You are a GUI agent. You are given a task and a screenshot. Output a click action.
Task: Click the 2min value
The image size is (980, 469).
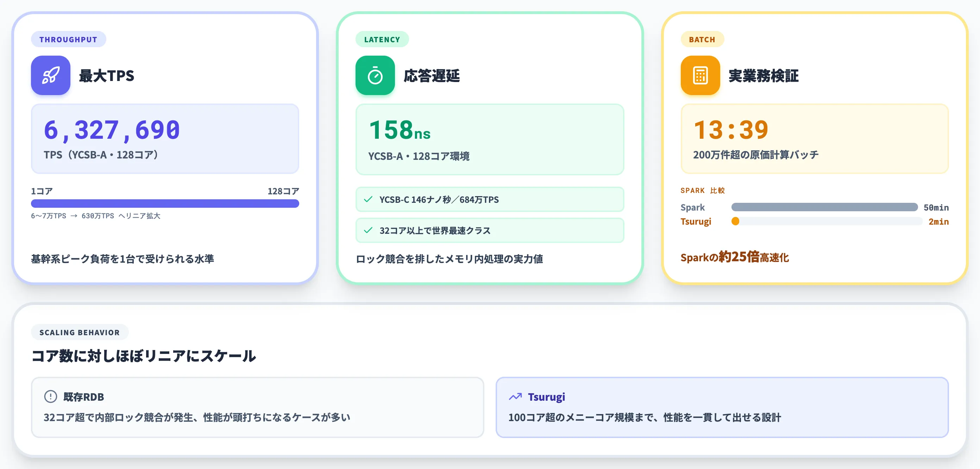click(938, 221)
